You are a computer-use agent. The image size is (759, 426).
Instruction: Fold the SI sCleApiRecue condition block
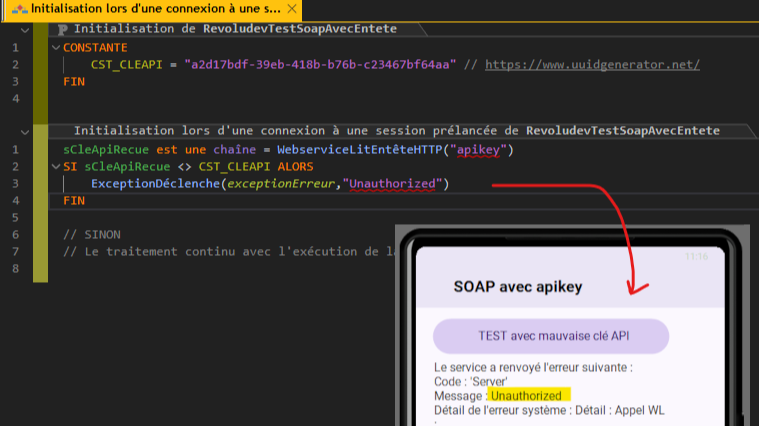pos(54,167)
